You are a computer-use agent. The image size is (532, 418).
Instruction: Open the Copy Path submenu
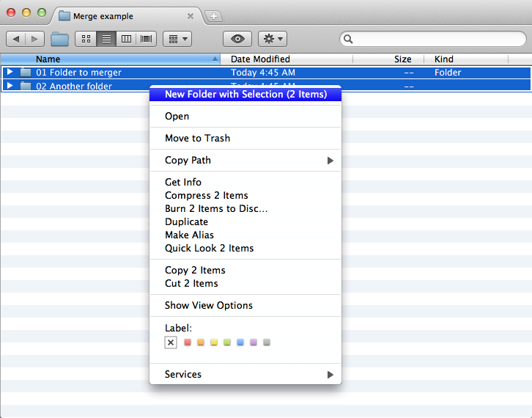[x=245, y=161]
